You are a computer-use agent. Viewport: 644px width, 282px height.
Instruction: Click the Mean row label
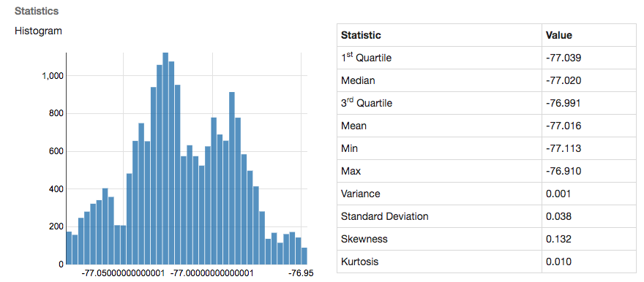(x=353, y=126)
